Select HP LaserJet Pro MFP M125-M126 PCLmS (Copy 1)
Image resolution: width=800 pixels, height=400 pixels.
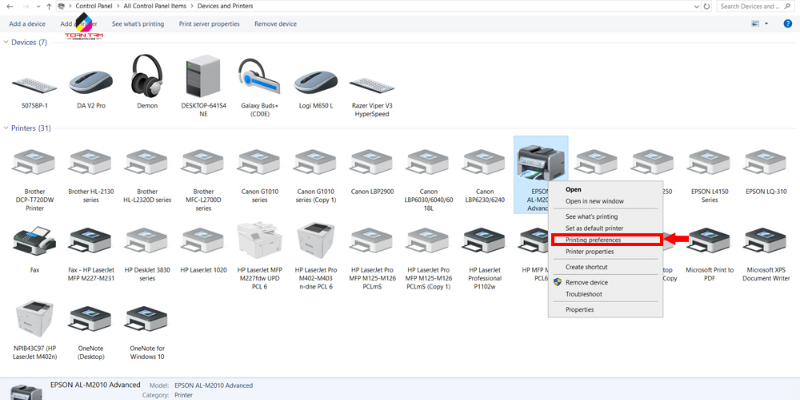[429, 241]
